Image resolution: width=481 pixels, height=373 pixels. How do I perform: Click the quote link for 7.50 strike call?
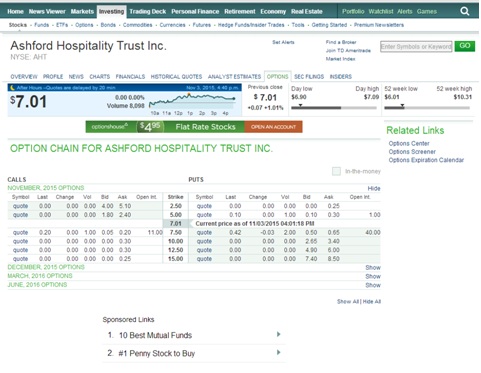(20, 232)
